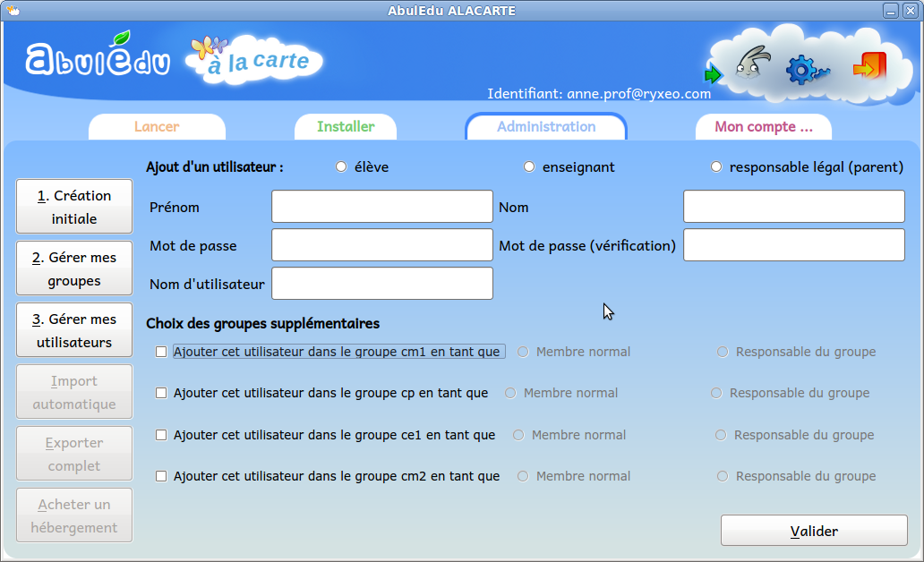Click the "Exporter complet" button

74,454
